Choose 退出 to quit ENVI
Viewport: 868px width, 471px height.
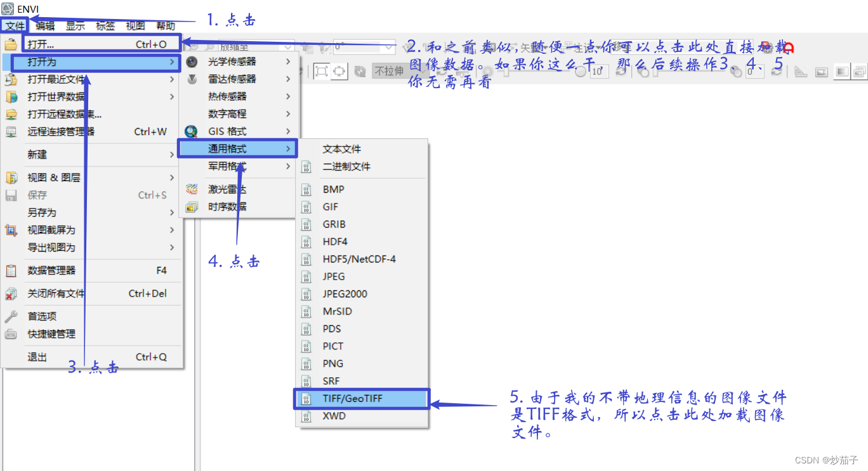(x=92, y=357)
